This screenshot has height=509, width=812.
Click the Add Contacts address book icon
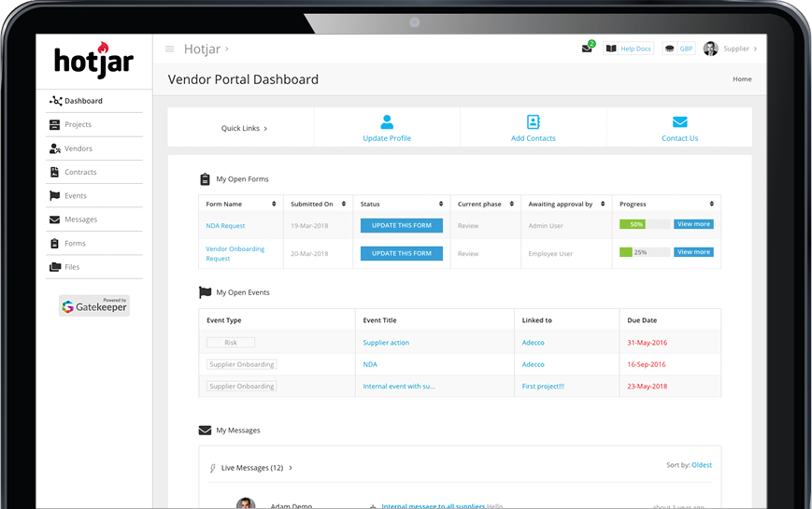(533, 122)
